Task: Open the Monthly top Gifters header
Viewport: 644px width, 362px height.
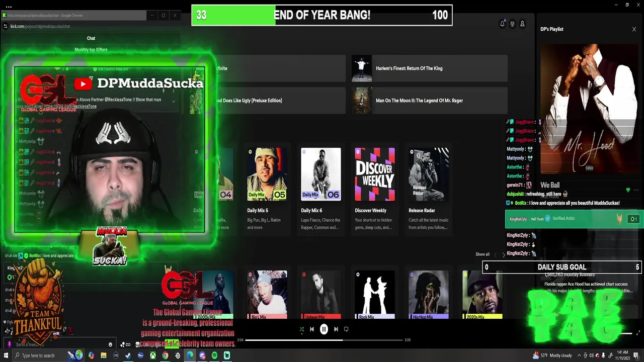Action: [x=91, y=50]
